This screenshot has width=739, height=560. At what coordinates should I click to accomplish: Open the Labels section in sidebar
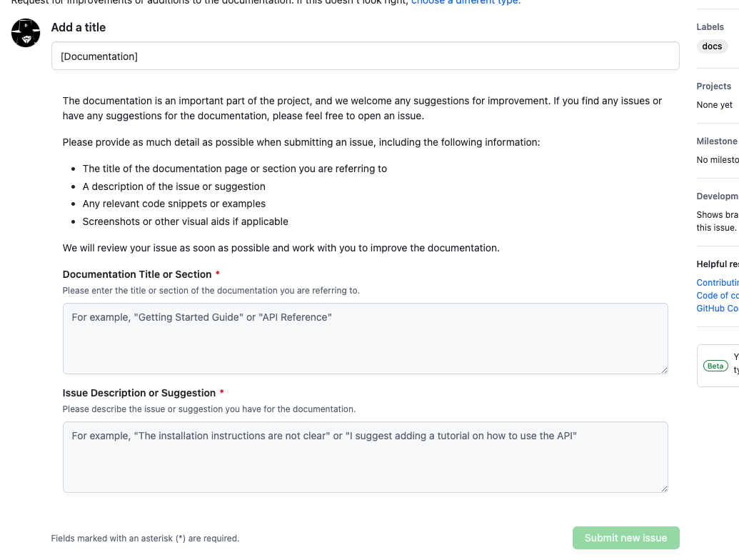710,27
